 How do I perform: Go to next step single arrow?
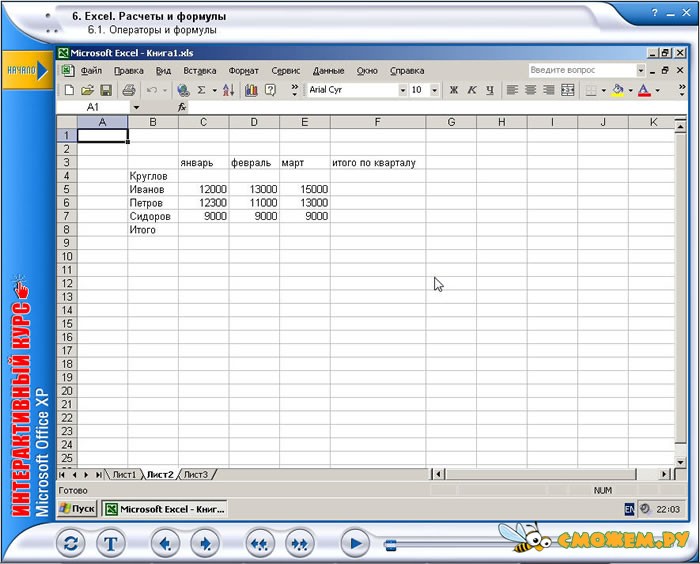pos(205,543)
